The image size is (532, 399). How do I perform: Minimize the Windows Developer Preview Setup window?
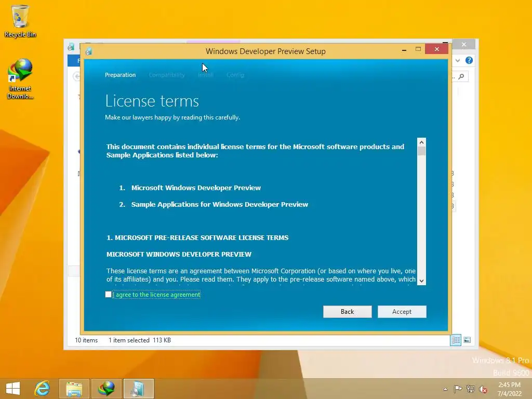[x=404, y=50]
